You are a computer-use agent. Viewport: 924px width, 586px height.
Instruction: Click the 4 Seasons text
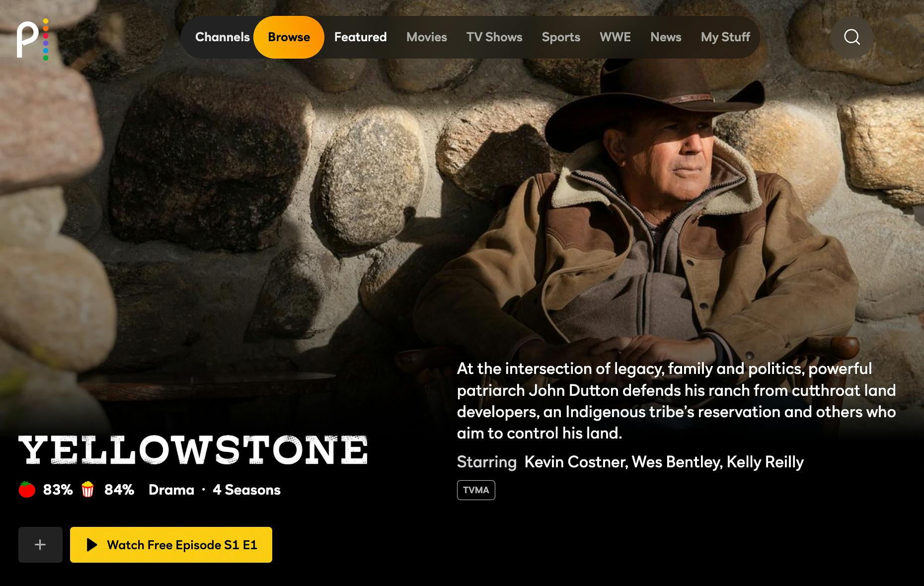point(246,490)
